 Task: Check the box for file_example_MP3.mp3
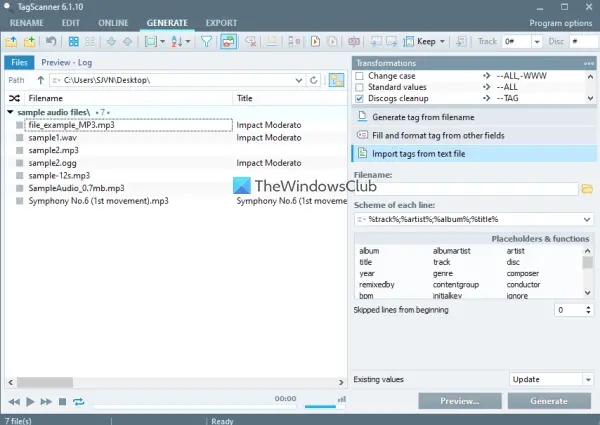point(19,125)
